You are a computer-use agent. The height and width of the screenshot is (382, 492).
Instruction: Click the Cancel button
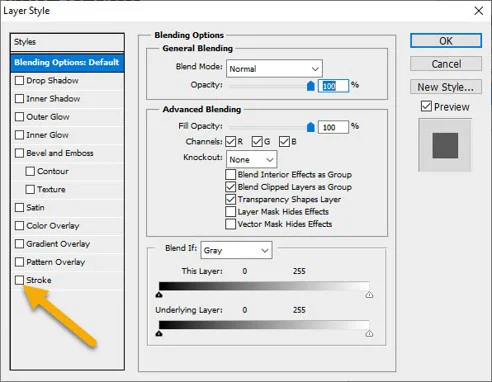click(x=446, y=64)
